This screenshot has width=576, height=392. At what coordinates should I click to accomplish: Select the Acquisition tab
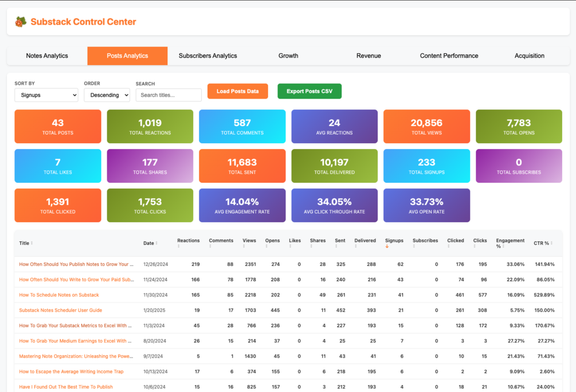coord(530,56)
